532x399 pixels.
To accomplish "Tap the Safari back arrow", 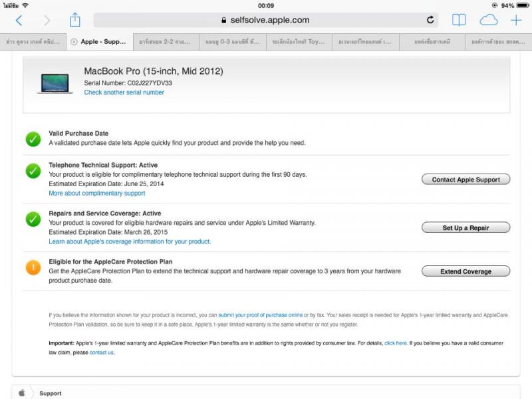I will click(19, 21).
